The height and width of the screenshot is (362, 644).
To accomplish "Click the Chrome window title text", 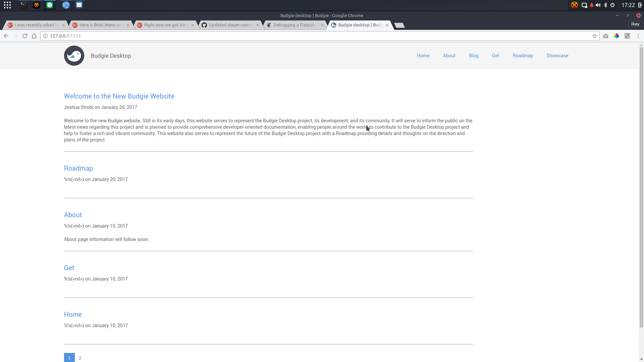I will [x=322, y=15].
